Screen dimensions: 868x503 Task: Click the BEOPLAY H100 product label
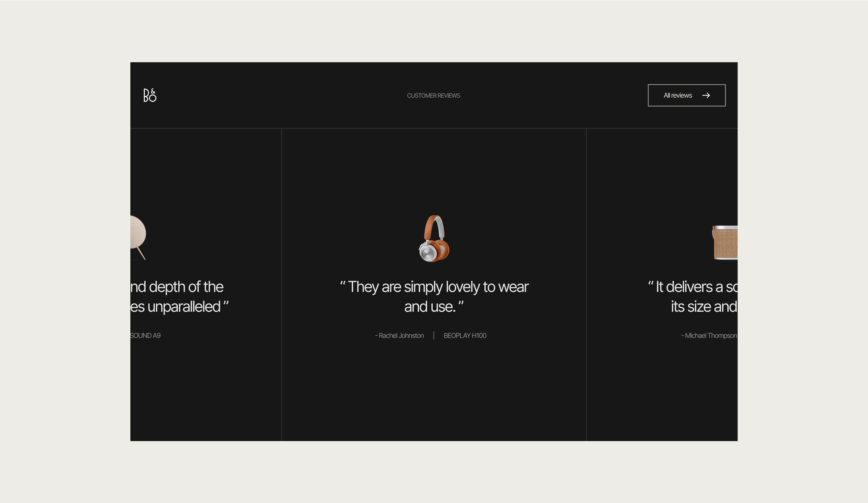click(465, 336)
